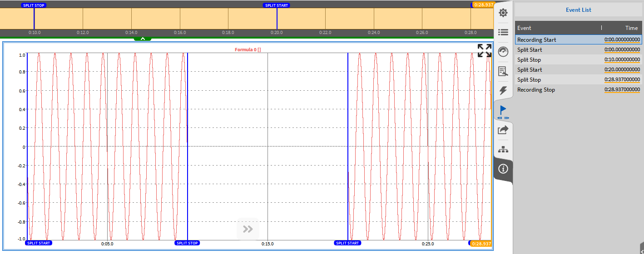Click the double-arrow fast forward button
Screen dimensions: 644x254
[248, 229]
